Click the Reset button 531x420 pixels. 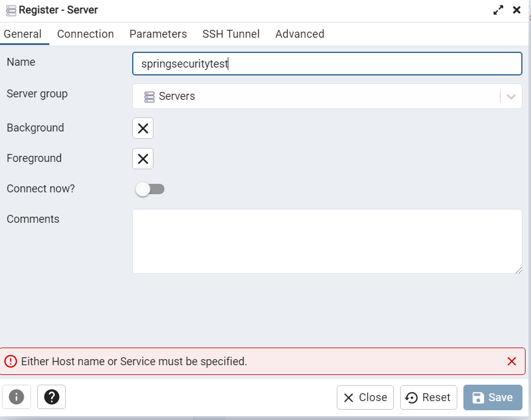click(428, 397)
